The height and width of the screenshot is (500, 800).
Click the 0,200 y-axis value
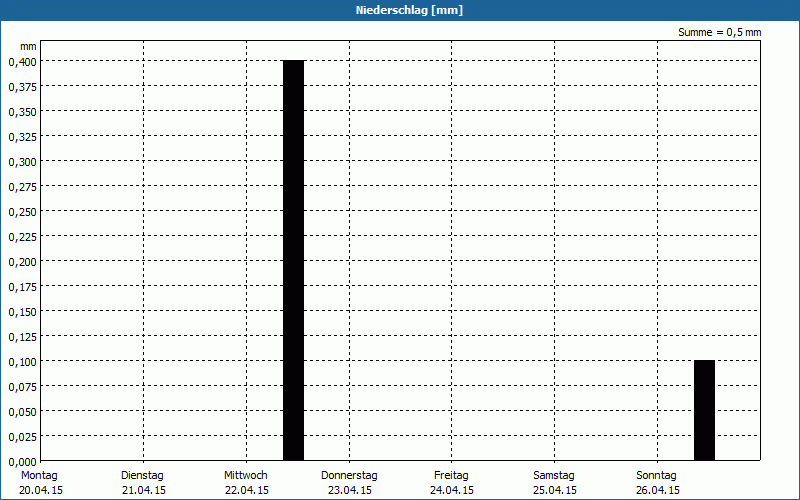22,262
